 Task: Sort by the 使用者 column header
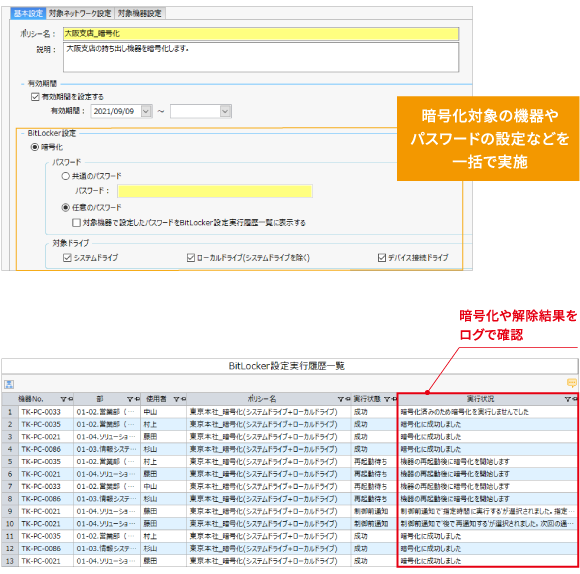(156, 399)
